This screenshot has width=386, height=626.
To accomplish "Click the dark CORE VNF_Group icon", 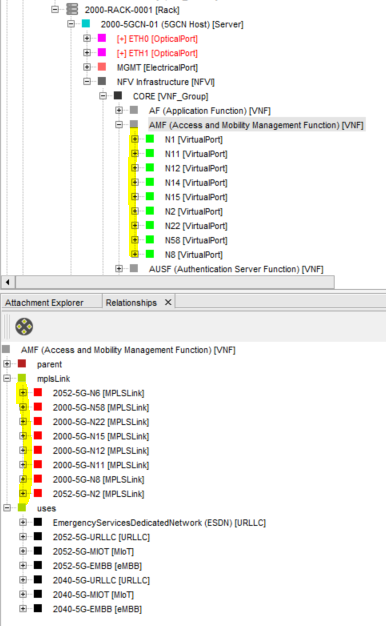I will click(118, 96).
